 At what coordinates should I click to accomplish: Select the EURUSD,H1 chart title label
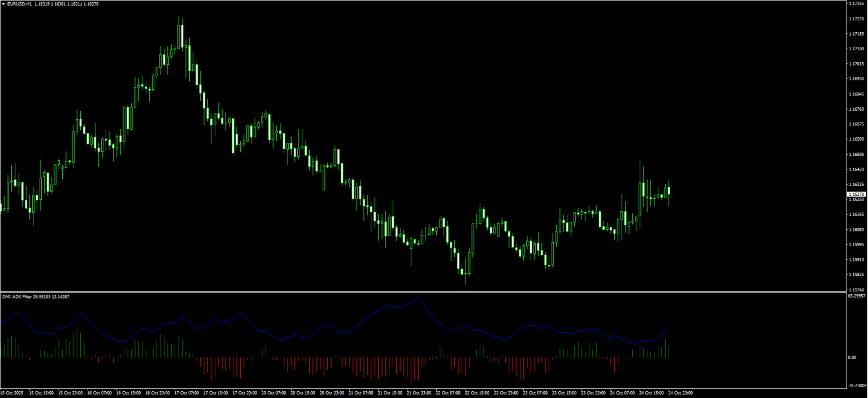pyautogui.click(x=21, y=3)
